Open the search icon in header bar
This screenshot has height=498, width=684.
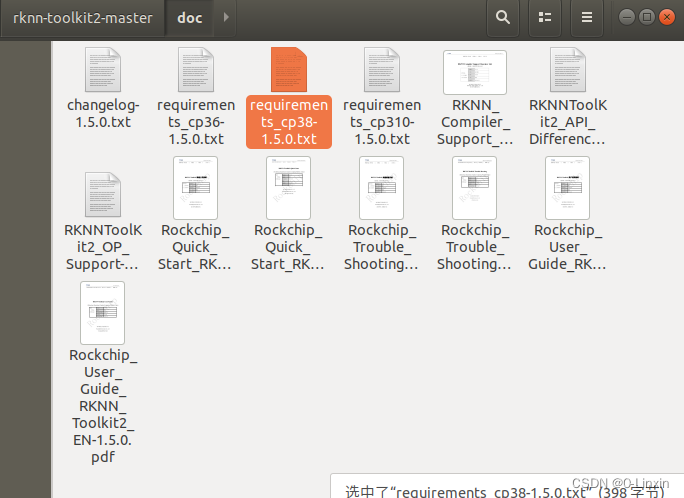pyautogui.click(x=503, y=17)
